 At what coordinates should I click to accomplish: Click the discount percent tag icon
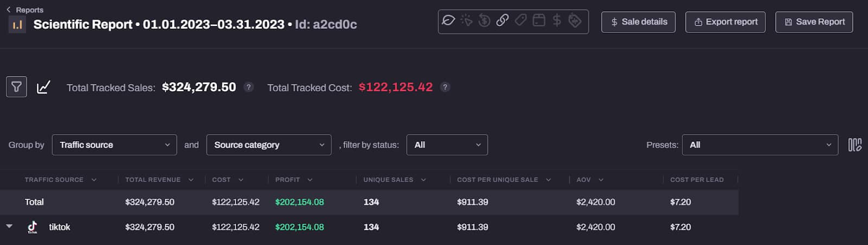pyautogui.click(x=575, y=21)
